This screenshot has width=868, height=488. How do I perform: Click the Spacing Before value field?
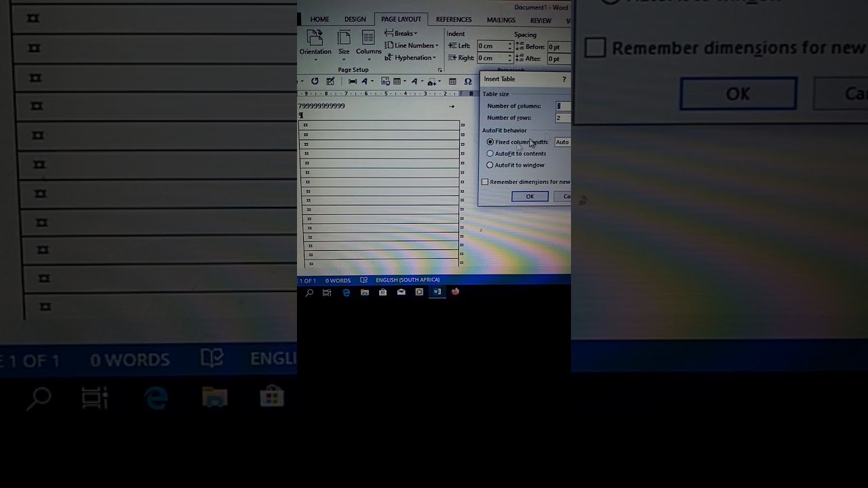pyautogui.click(x=558, y=47)
